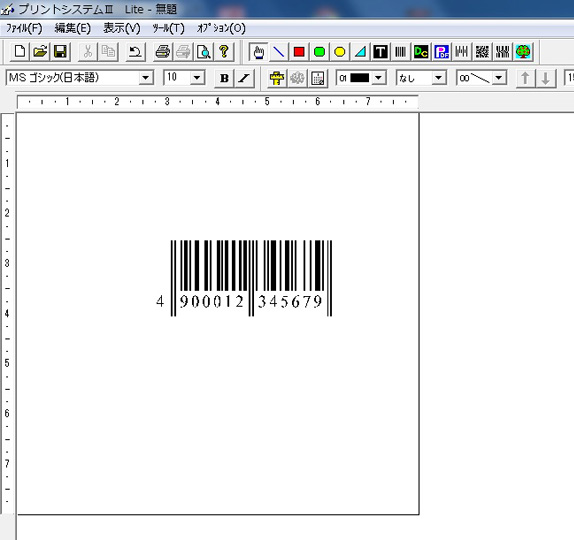Click the blue PDF code tool icon
Image resolution: width=574 pixels, height=540 pixels.
[x=441, y=52]
